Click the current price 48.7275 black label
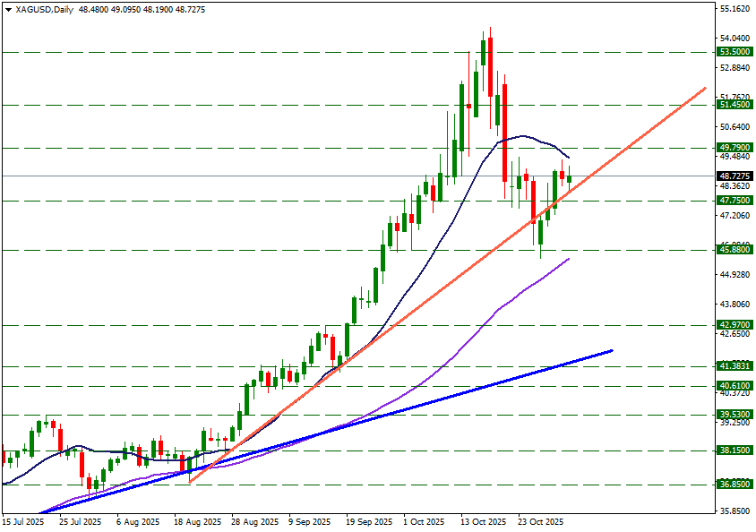Screen dimensions: 756x532 (734, 176)
